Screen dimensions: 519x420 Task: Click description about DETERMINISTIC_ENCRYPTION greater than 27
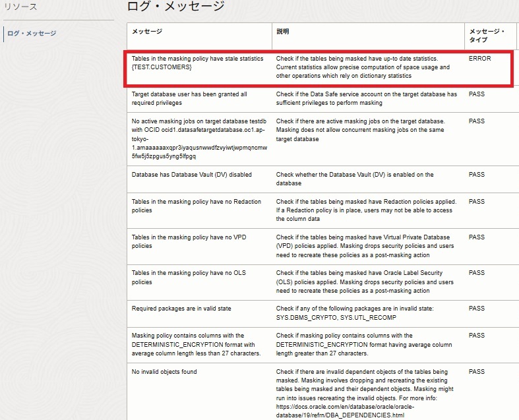coord(364,345)
